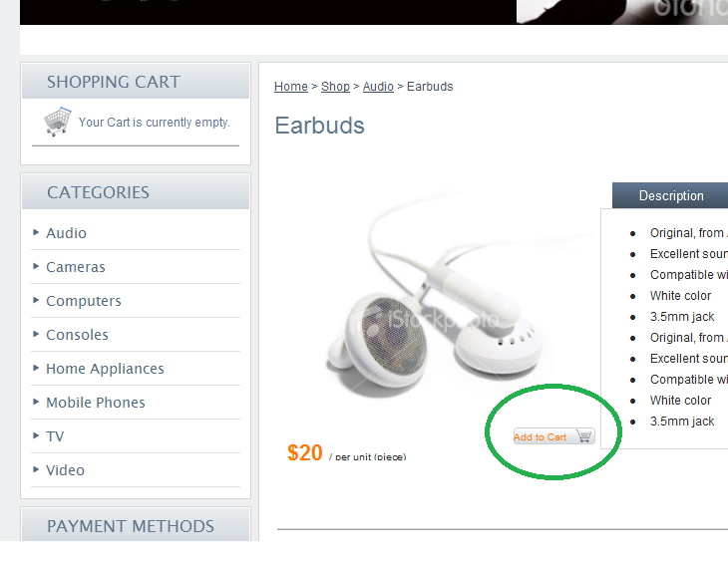Screen dimensions: 728x565
Task: Add Earbuds to cart
Action: tap(553, 436)
